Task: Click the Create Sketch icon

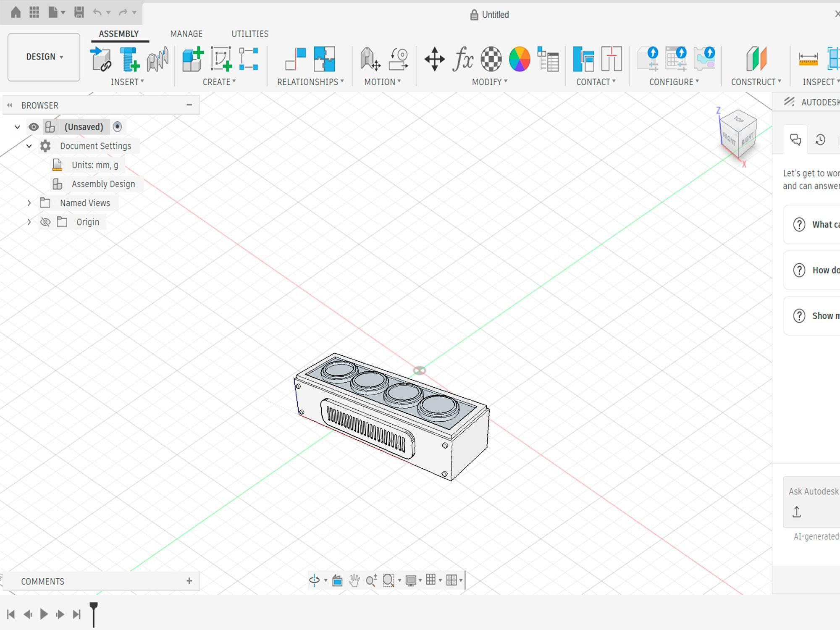Action: pos(221,59)
